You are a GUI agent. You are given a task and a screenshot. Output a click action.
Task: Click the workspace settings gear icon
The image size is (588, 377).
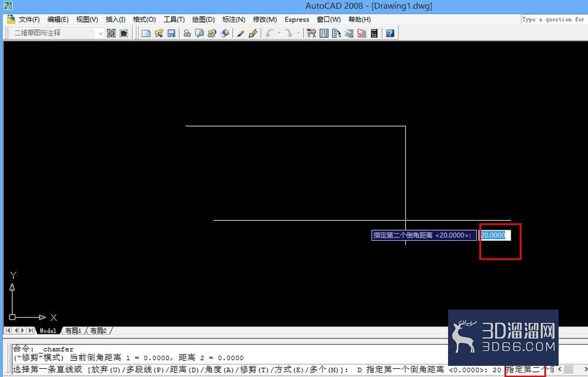pyautogui.click(x=111, y=33)
